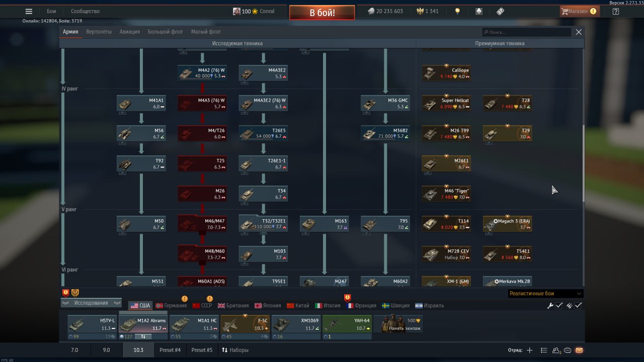Screen dimensions: 644x362
Task: Click the search field in research tree
Action: tap(526, 32)
